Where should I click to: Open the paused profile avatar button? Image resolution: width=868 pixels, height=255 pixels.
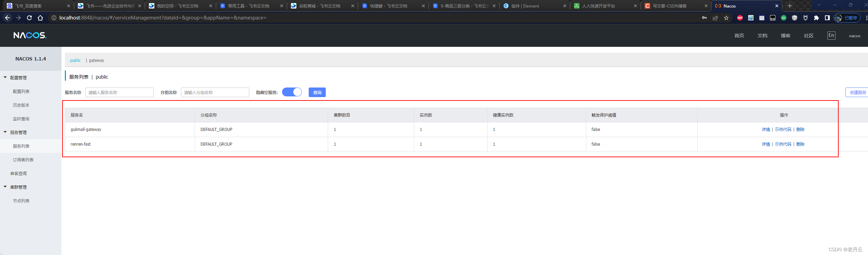tap(847, 18)
